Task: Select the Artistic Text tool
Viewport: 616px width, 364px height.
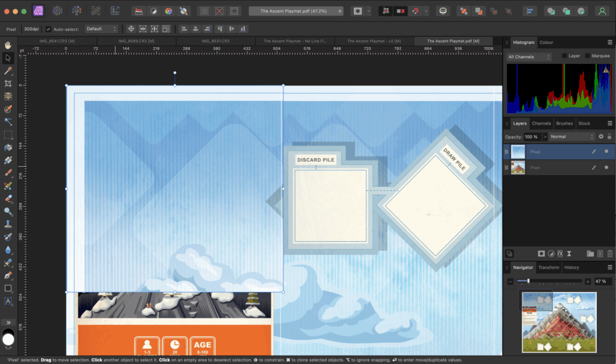Action: click(x=8, y=301)
